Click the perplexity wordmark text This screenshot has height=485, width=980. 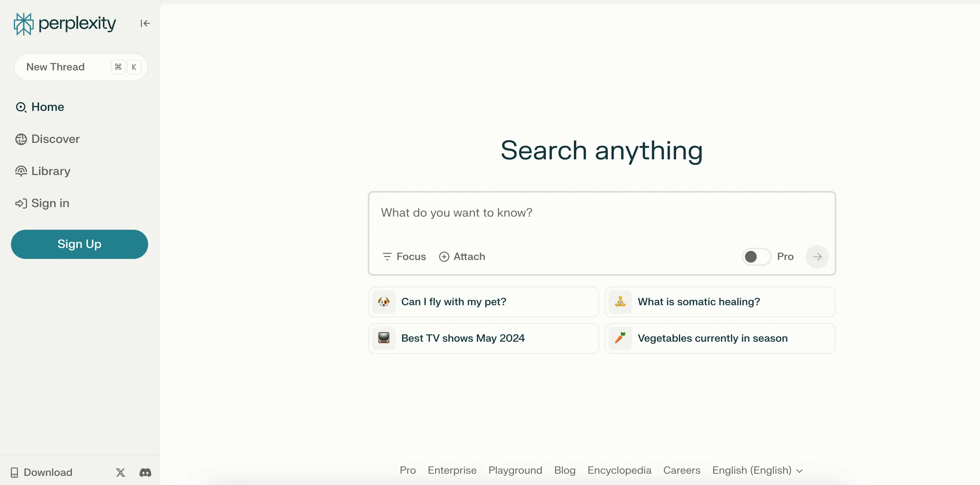pos(77,24)
